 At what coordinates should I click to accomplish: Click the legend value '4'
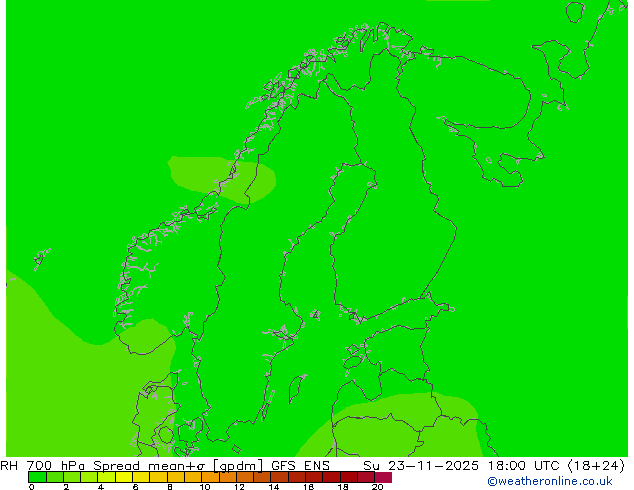101,487
